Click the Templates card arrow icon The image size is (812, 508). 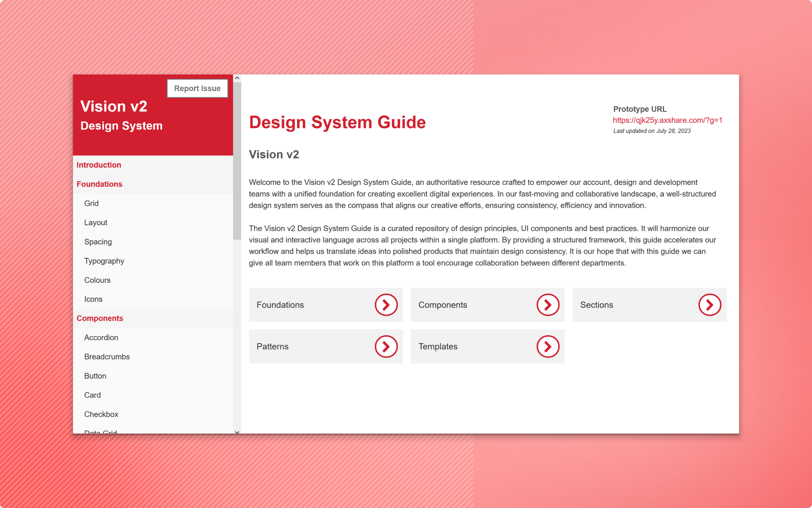point(548,346)
